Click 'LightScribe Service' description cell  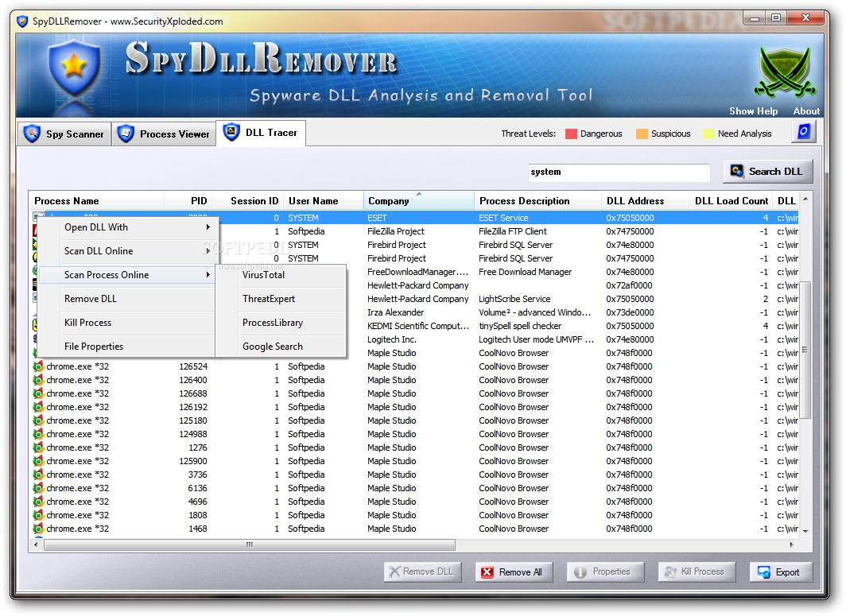coord(514,299)
